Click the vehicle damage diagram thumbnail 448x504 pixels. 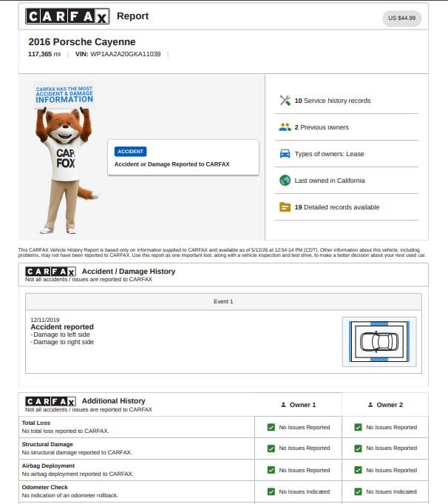379,342
